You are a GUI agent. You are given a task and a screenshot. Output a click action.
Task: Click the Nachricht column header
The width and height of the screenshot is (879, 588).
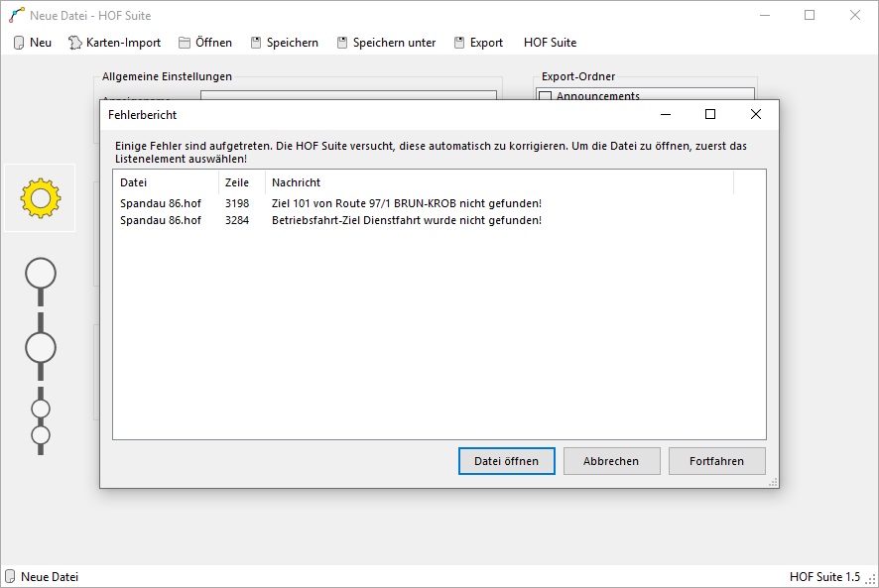pyautogui.click(x=499, y=182)
